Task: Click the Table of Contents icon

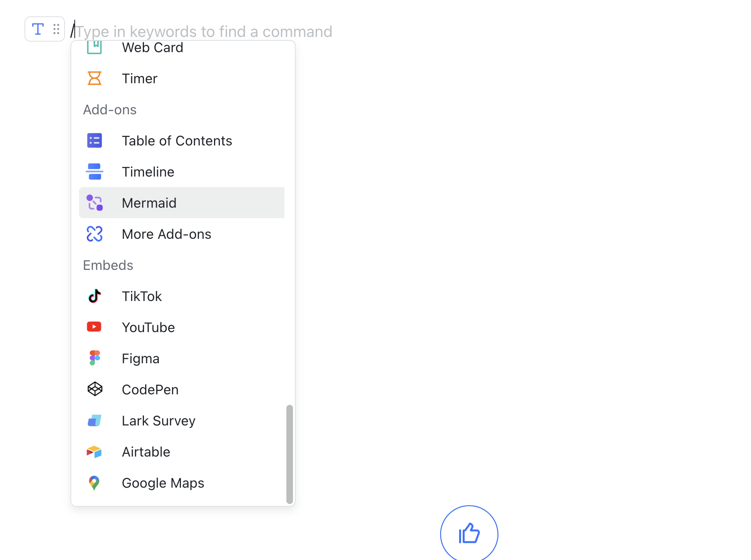Action: [x=94, y=140]
